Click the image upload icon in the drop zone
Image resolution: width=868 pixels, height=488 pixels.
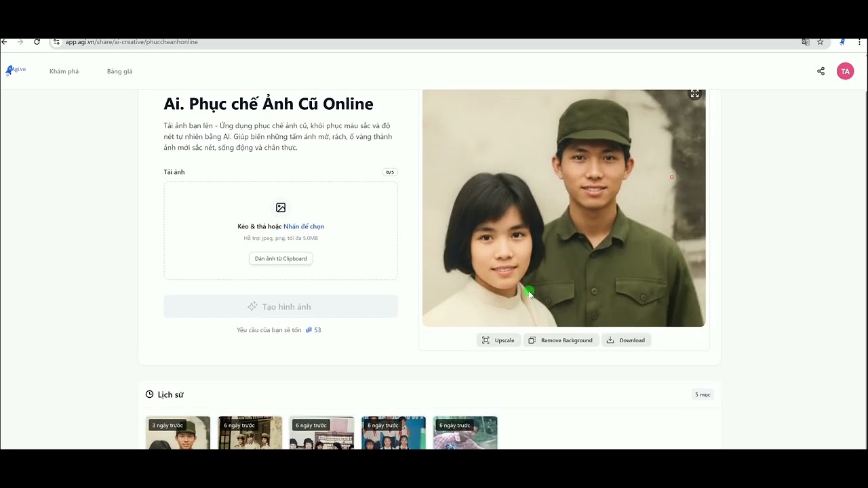tap(280, 207)
